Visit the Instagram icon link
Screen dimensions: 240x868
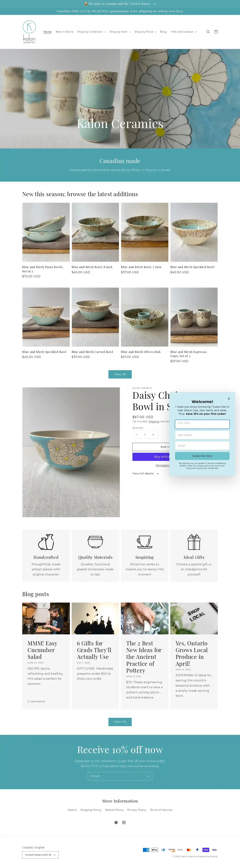[124, 823]
